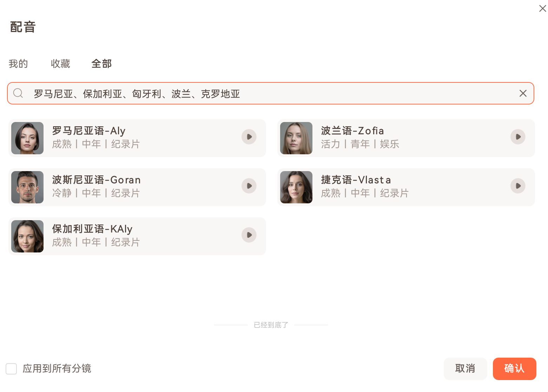This screenshot has width=548, height=392.
Task: Click the 取消 button
Action: pos(465,369)
